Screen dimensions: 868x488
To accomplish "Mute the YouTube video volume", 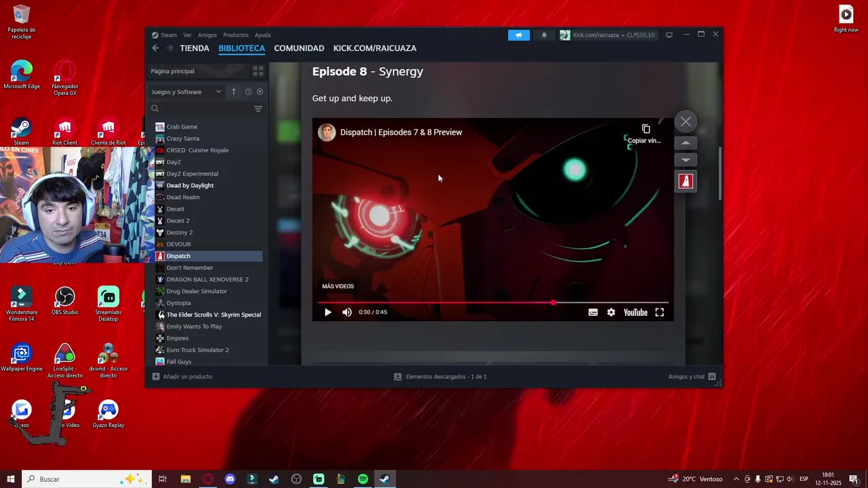I will (x=347, y=312).
